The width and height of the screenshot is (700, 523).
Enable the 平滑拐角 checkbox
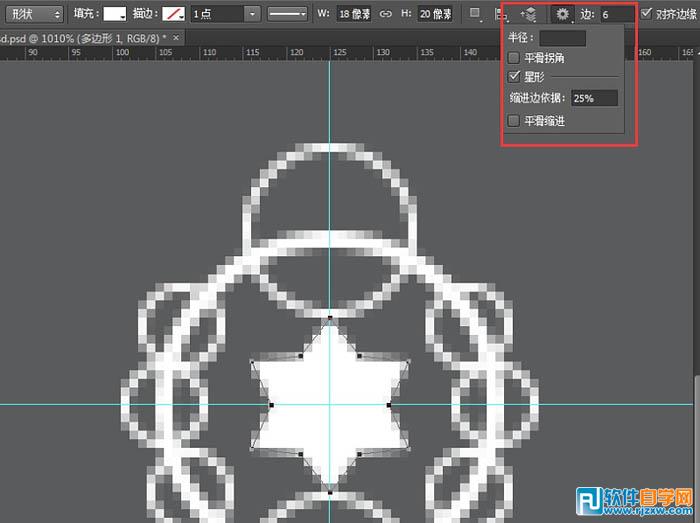(x=514, y=58)
